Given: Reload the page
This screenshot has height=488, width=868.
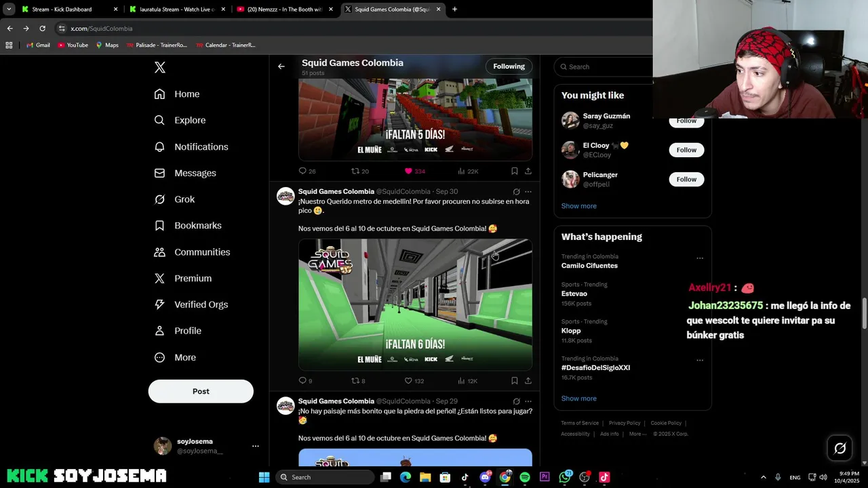Looking at the screenshot, I should coord(42,28).
